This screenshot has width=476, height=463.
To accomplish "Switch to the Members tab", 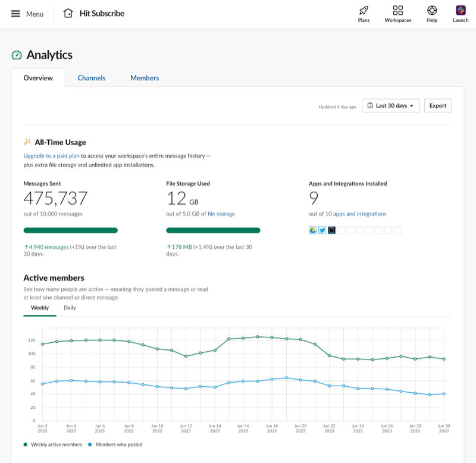I will click(x=145, y=78).
